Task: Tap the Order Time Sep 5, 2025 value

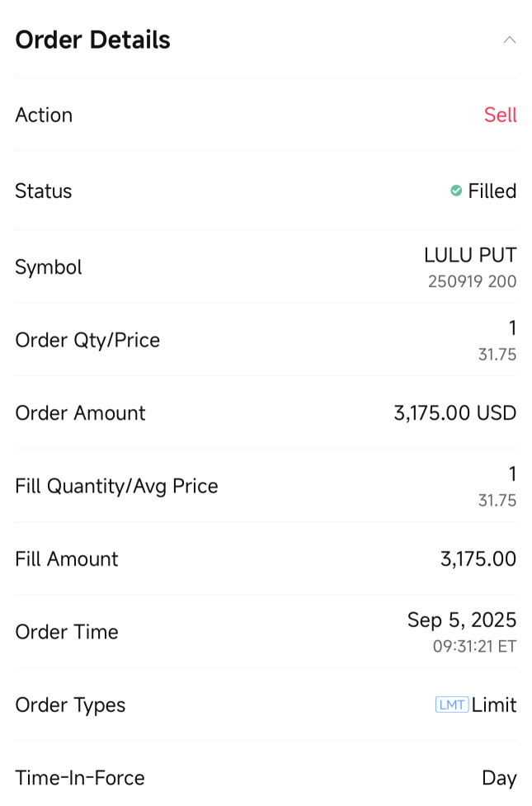Action: coord(461,620)
